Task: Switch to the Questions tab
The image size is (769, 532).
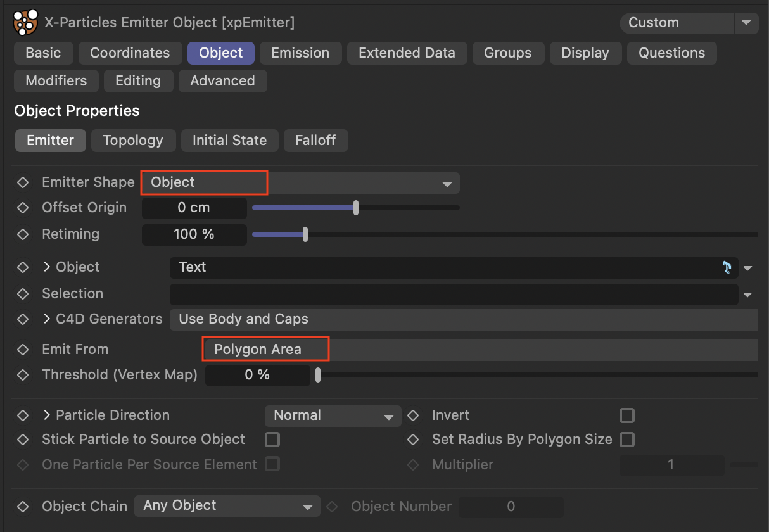Action: click(x=671, y=53)
